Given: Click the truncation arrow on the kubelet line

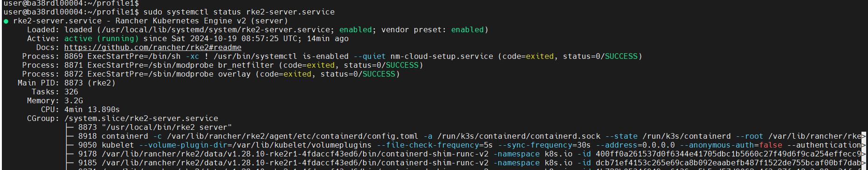Looking at the screenshot, I should pos(864,145).
